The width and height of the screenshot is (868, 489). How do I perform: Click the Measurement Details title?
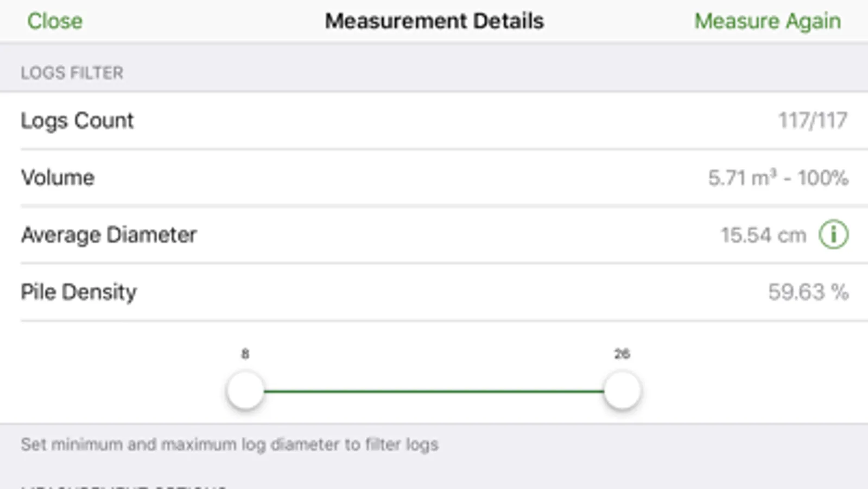pos(434,21)
